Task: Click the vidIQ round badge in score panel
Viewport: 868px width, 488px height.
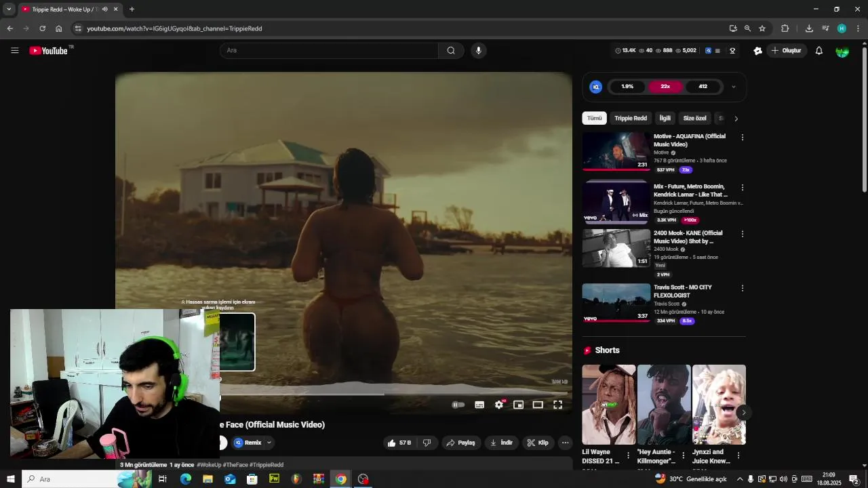Action: 595,87
